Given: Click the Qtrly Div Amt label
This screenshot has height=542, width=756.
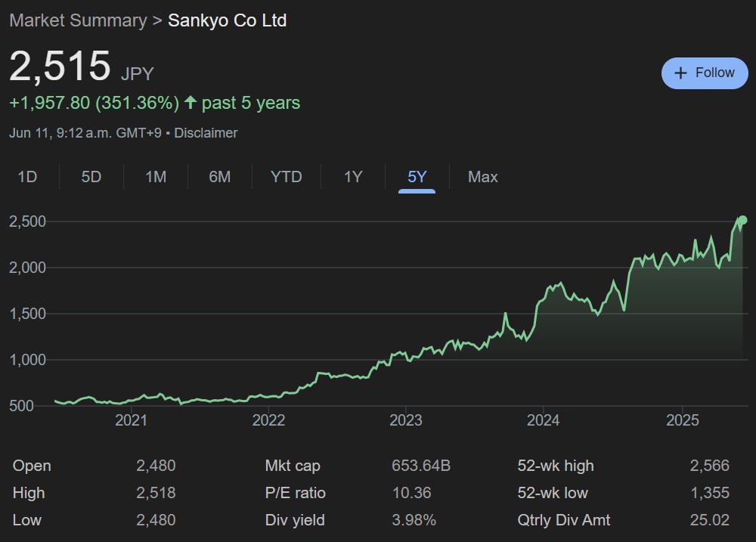Looking at the screenshot, I should (x=564, y=520).
